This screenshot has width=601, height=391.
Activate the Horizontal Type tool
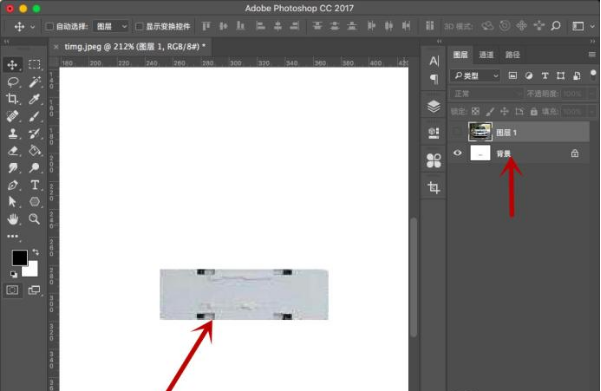(34, 185)
